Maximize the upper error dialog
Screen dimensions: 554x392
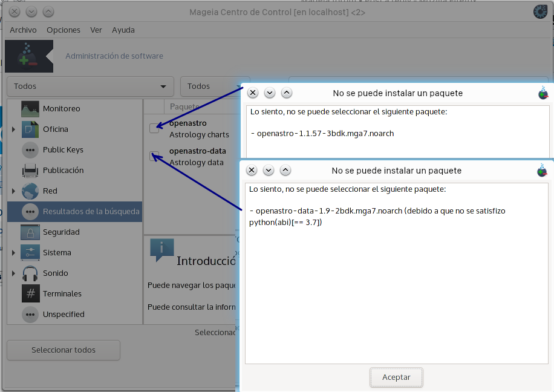(287, 93)
